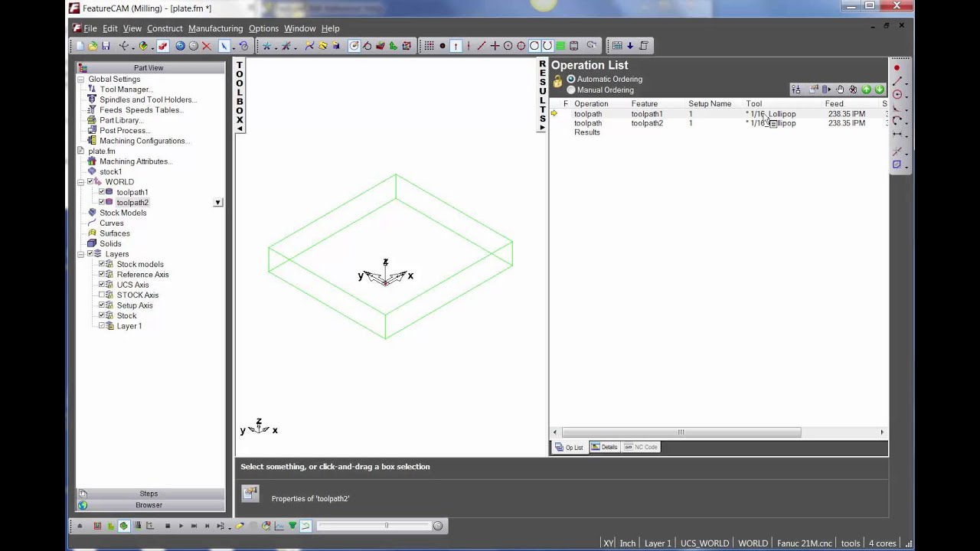Viewport: 980px width, 551px height.
Task: Click the table grid icon beside the down arrow
Action: pos(617,45)
